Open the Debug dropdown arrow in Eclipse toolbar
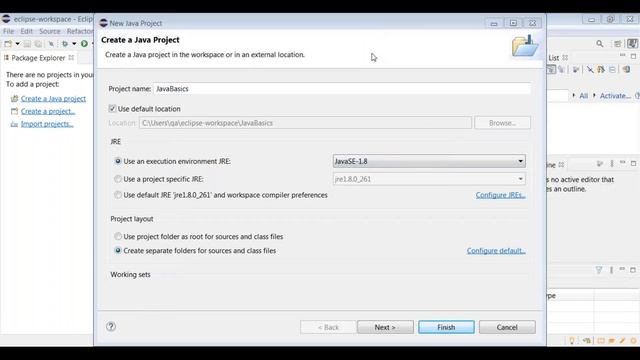The height and width of the screenshot is (360, 640). click(x=74, y=44)
